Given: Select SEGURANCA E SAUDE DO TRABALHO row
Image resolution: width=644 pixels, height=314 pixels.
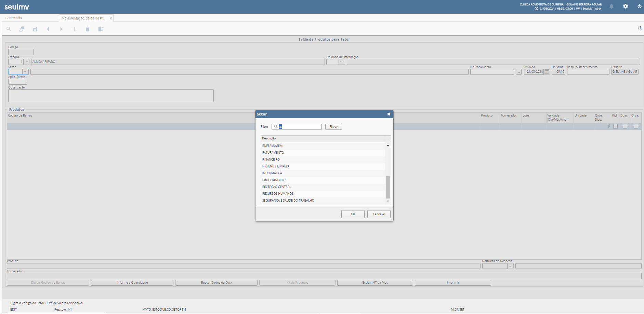Looking at the screenshot, I should point(323,201).
